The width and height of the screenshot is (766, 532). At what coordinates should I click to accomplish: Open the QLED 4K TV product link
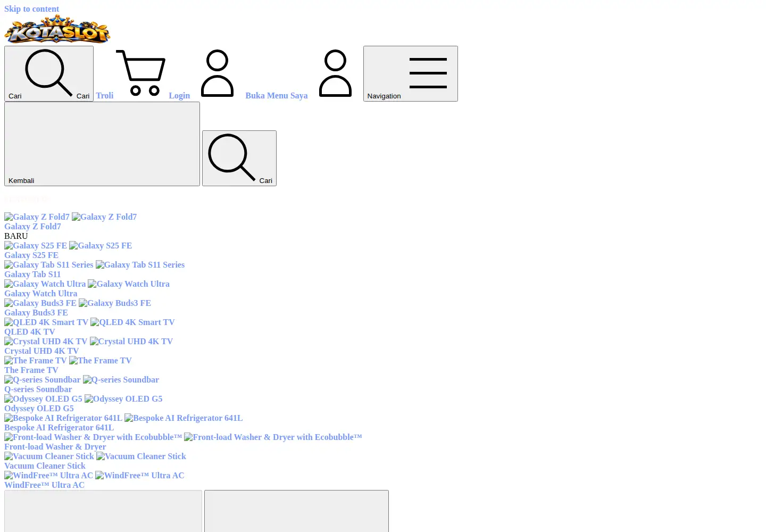(30, 332)
